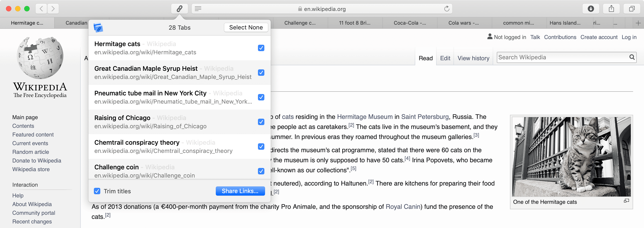
Task: Click the not-logged-in user icon
Action: pos(490,37)
